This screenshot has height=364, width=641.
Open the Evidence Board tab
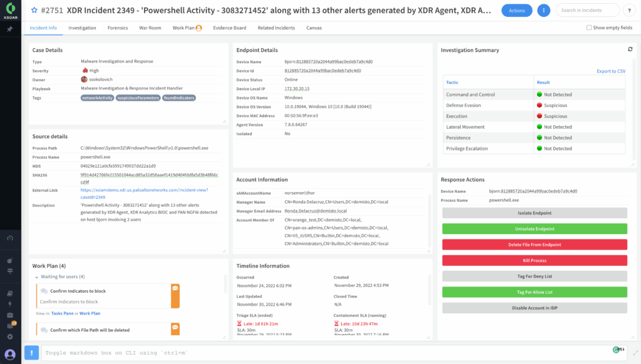230,28
